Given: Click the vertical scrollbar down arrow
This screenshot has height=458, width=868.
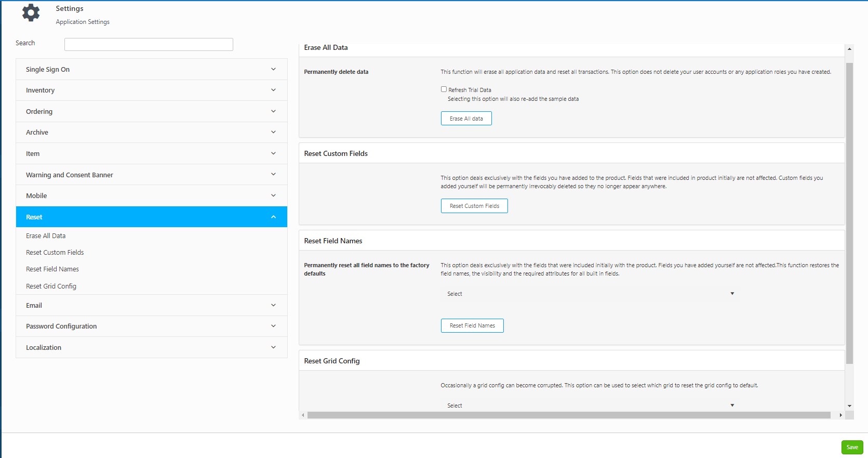Looking at the screenshot, I should [x=849, y=406].
